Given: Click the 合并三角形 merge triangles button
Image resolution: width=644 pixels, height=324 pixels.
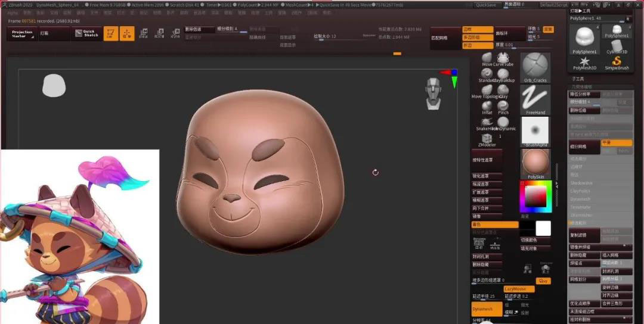Looking at the screenshot, I should tap(617, 304).
